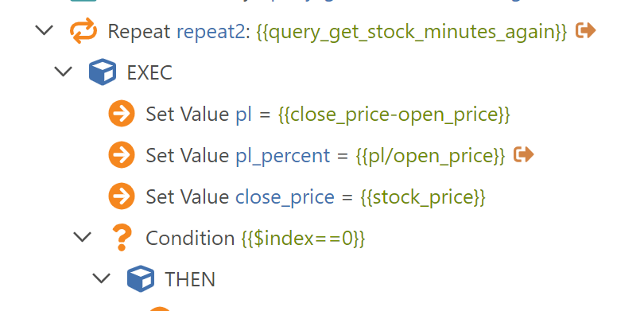Click the orange question mark Condition icon

[x=122, y=238]
